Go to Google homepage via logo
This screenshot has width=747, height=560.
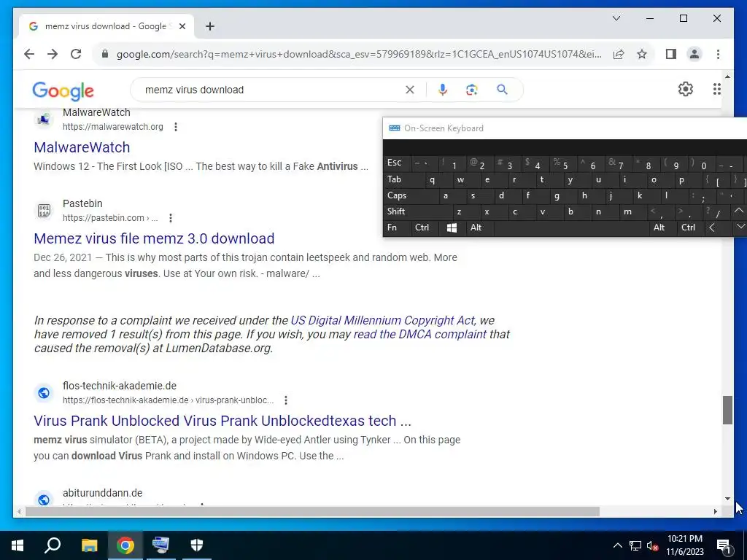[63, 90]
